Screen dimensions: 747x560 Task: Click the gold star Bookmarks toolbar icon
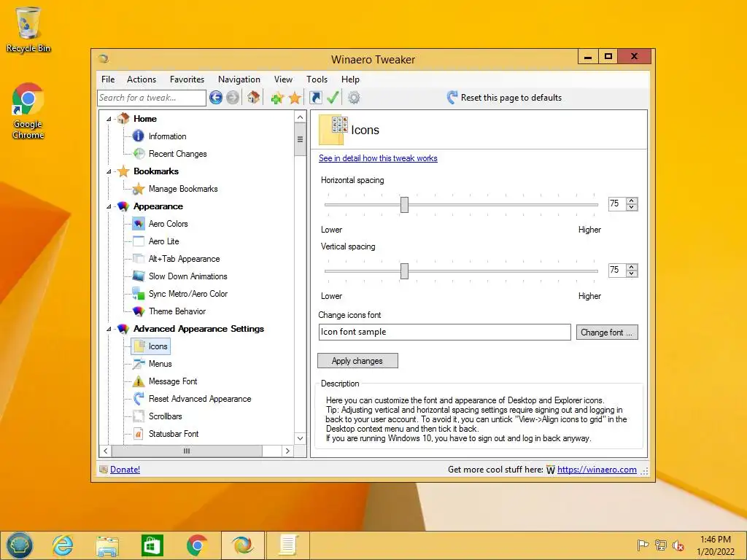click(x=295, y=98)
